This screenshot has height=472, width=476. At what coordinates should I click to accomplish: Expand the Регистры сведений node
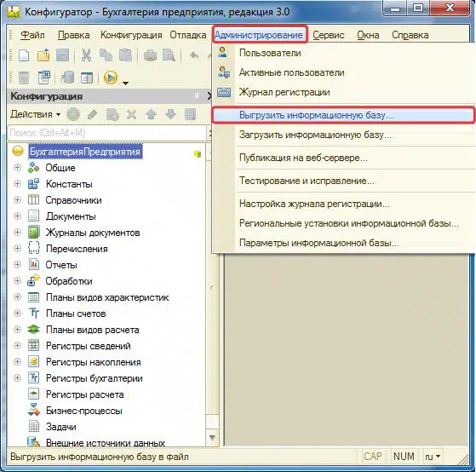18,345
